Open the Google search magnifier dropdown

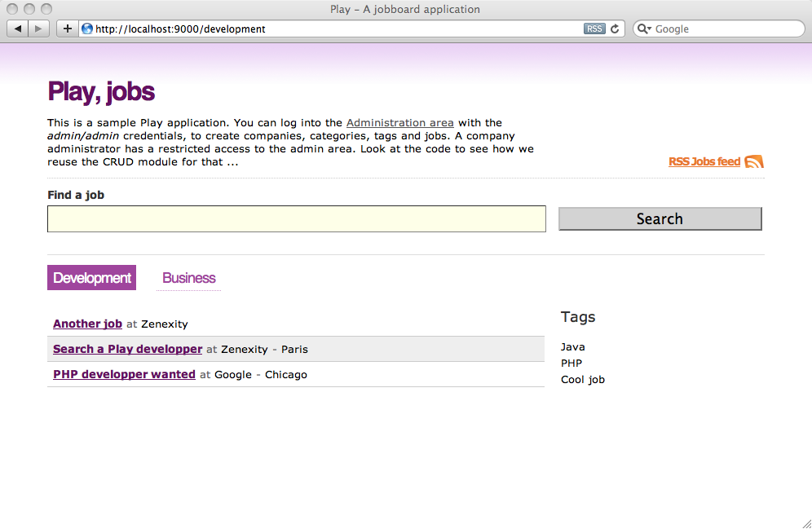click(x=644, y=29)
